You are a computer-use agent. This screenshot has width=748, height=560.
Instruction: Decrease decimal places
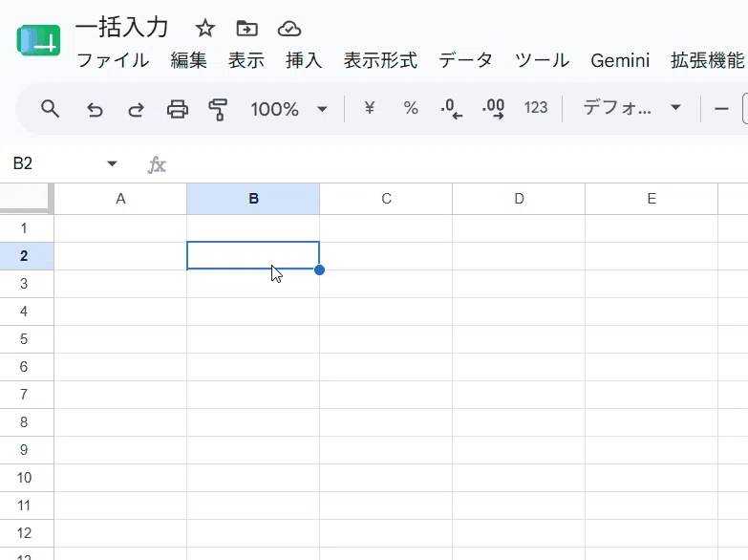coord(451,109)
